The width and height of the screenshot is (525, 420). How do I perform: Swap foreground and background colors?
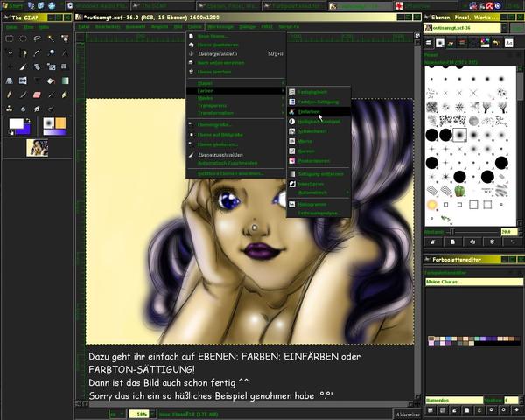coord(28,120)
